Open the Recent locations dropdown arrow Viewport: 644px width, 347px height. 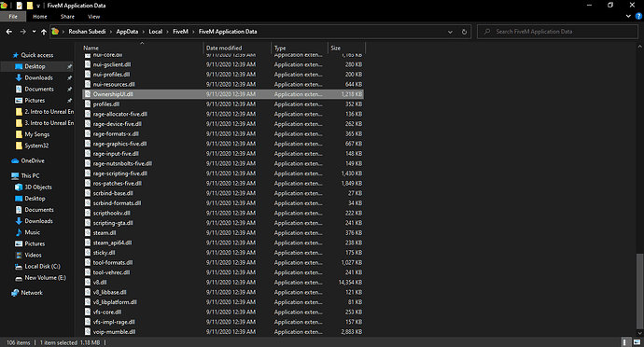click(34, 32)
